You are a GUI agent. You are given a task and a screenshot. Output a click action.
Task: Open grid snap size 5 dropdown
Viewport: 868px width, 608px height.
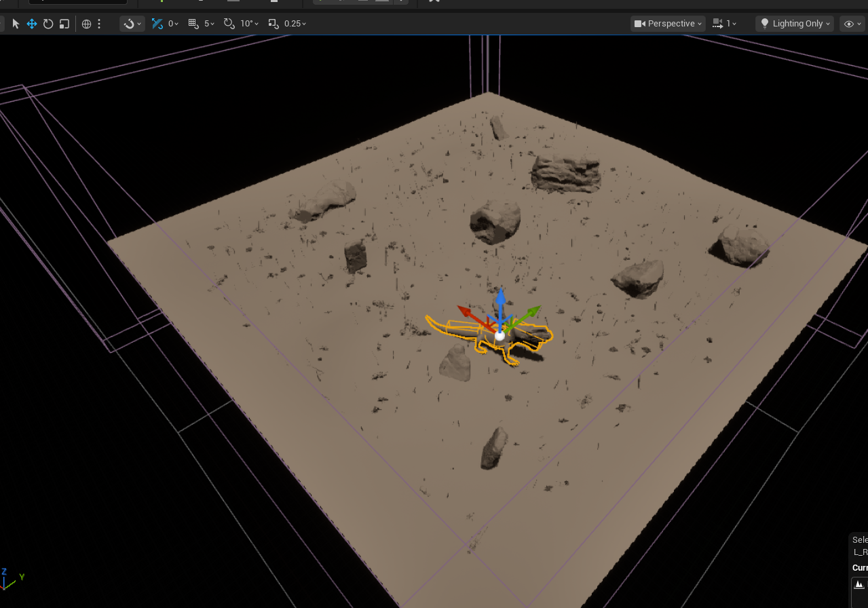coord(210,24)
